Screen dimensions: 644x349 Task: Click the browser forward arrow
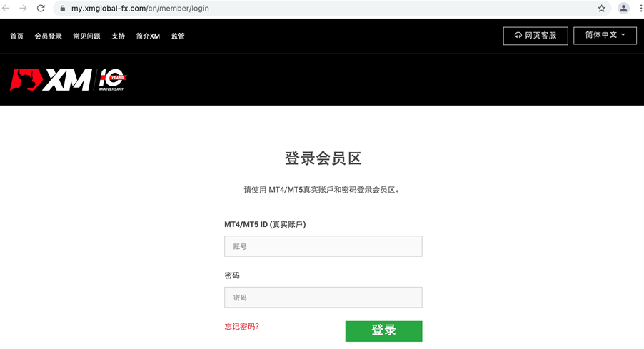[24, 9]
